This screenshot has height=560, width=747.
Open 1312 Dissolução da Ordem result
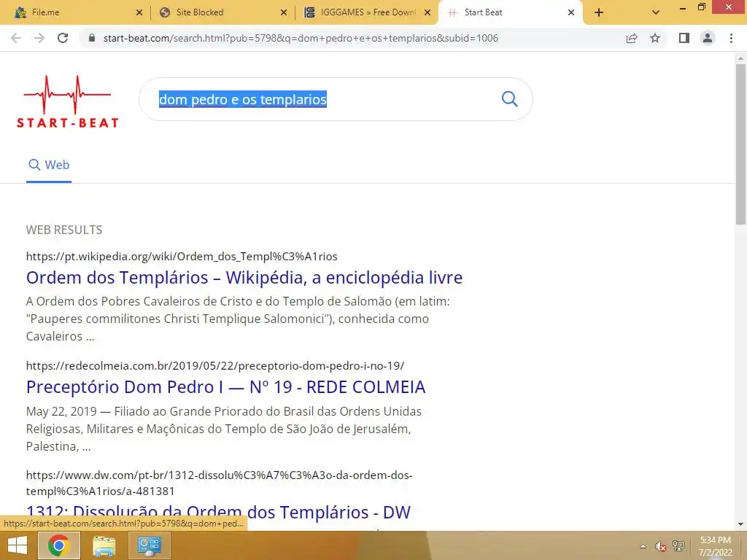pos(218,513)
